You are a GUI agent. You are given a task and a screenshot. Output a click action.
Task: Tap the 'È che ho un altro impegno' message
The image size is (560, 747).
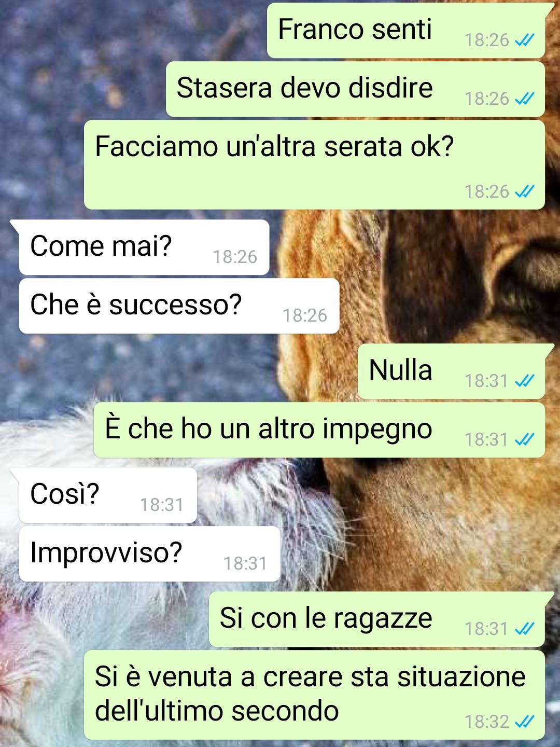[319, 430]
